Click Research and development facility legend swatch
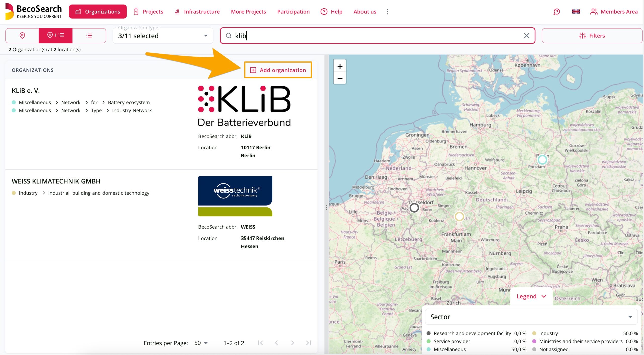Viewport: 644px width, 355px height. click(429, 333)
